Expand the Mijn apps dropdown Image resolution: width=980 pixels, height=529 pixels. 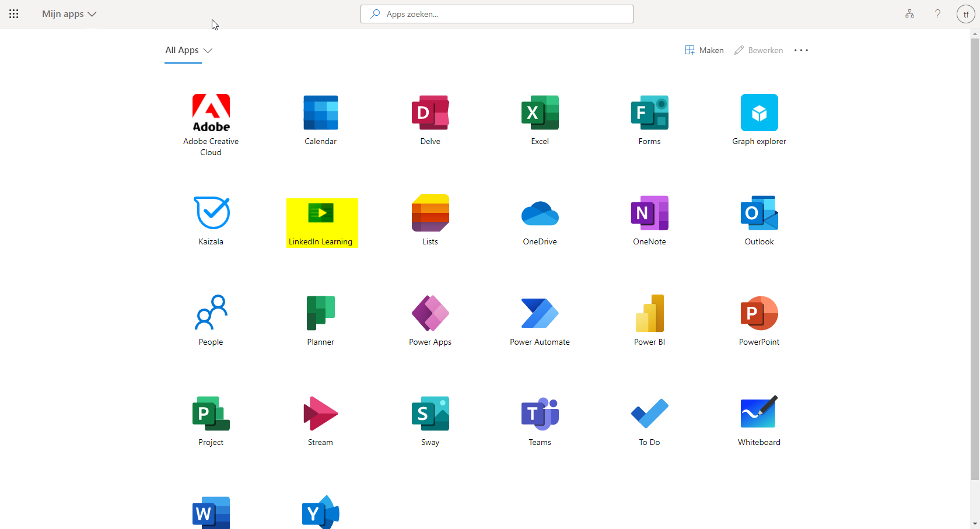point(69,14)
